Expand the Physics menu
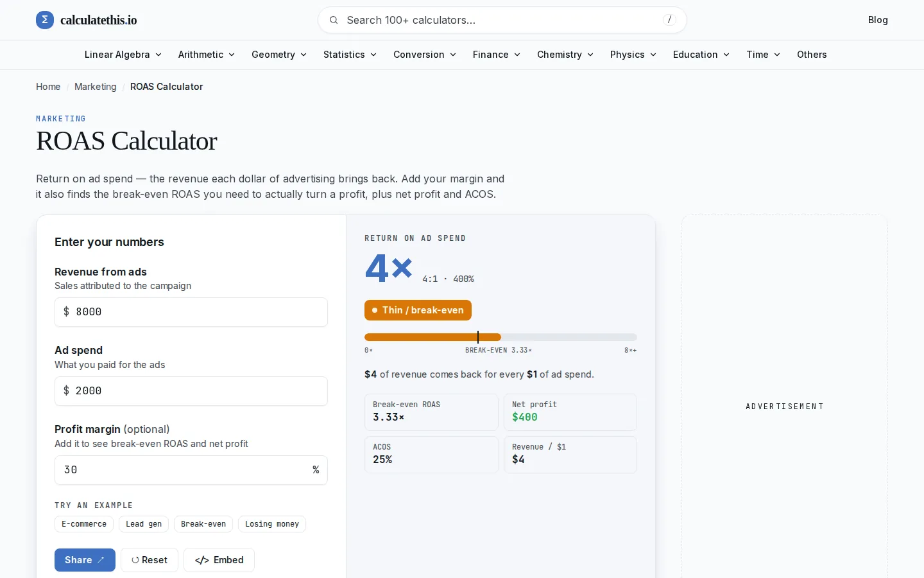The width and height of the screenshot is (924, 578). point(633,55)
